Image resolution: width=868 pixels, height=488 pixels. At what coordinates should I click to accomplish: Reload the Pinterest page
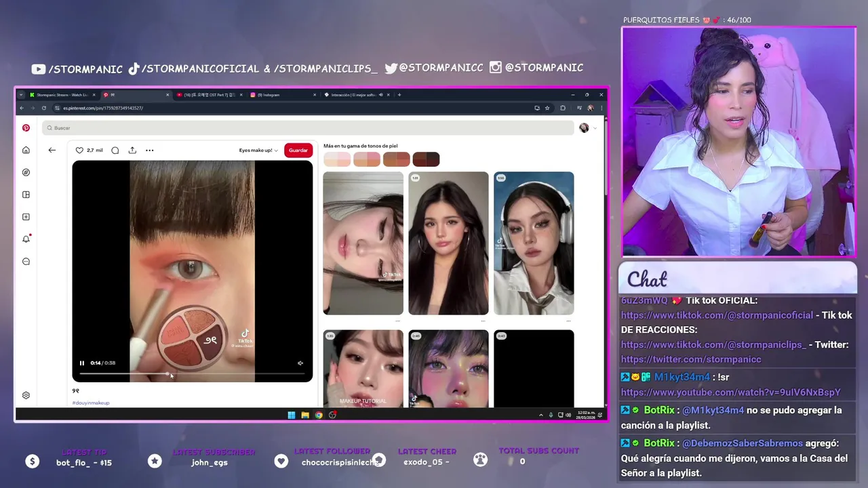44,108
